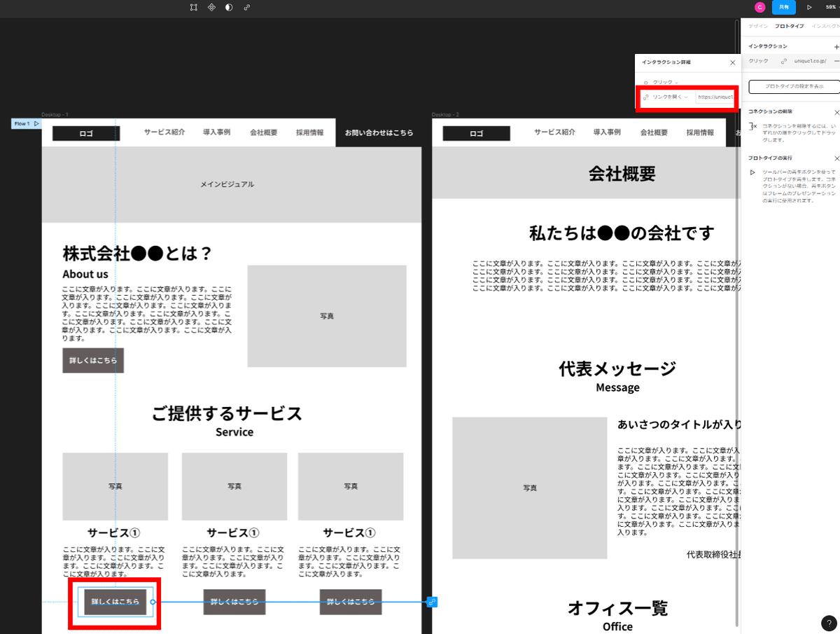The image size is (840, 634).
Task: Click the 詳しくはこちら button under About us
Action: [93, 361]
